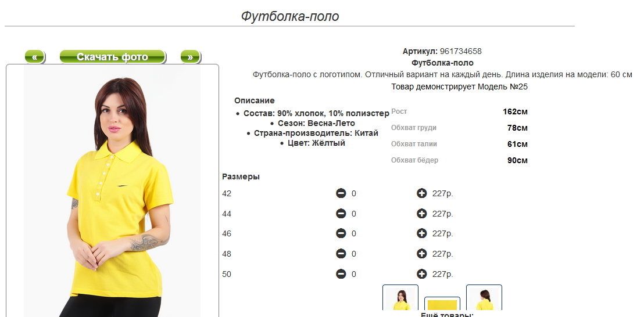
Task: Click minus icon for size 50
Action: [x=341, y=274]
